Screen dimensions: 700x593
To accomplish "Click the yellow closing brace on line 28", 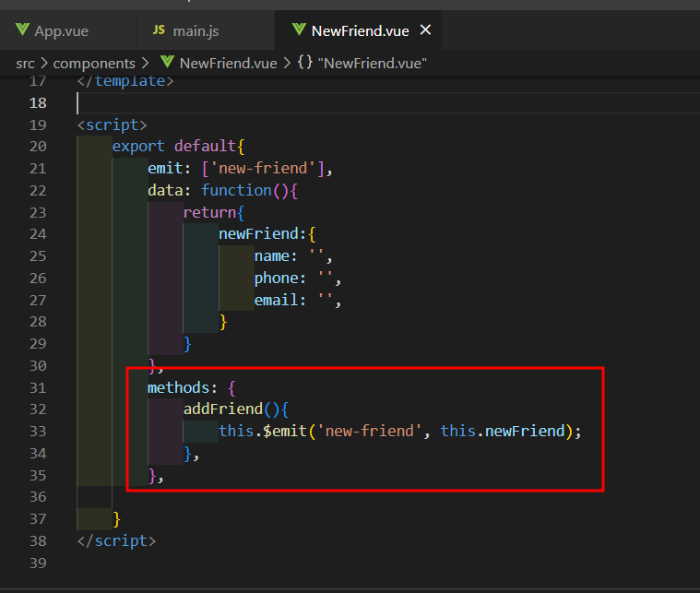I will coord(223,322).
